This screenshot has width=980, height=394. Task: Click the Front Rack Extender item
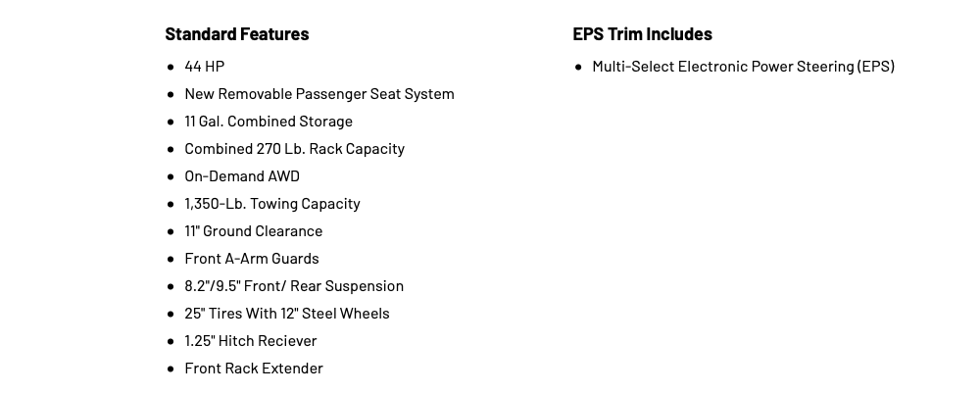pos(254,369)
